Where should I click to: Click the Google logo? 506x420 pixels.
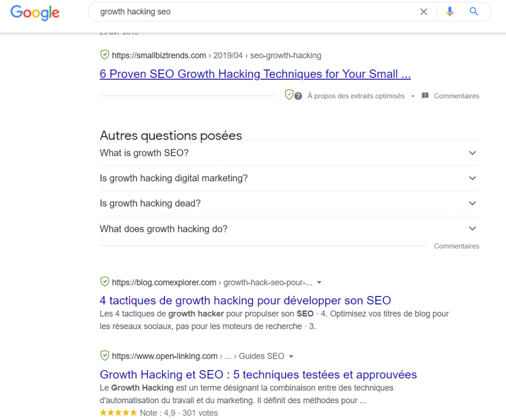[x=35, y=12]
